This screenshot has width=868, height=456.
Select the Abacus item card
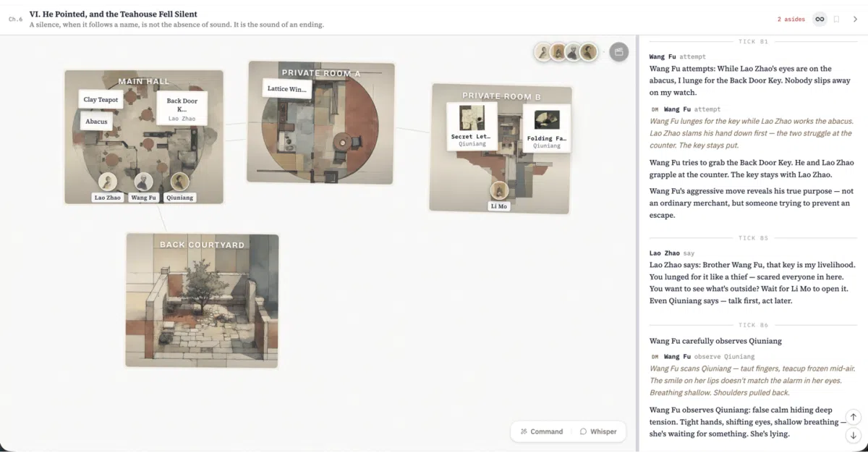[x=96, y=122]
